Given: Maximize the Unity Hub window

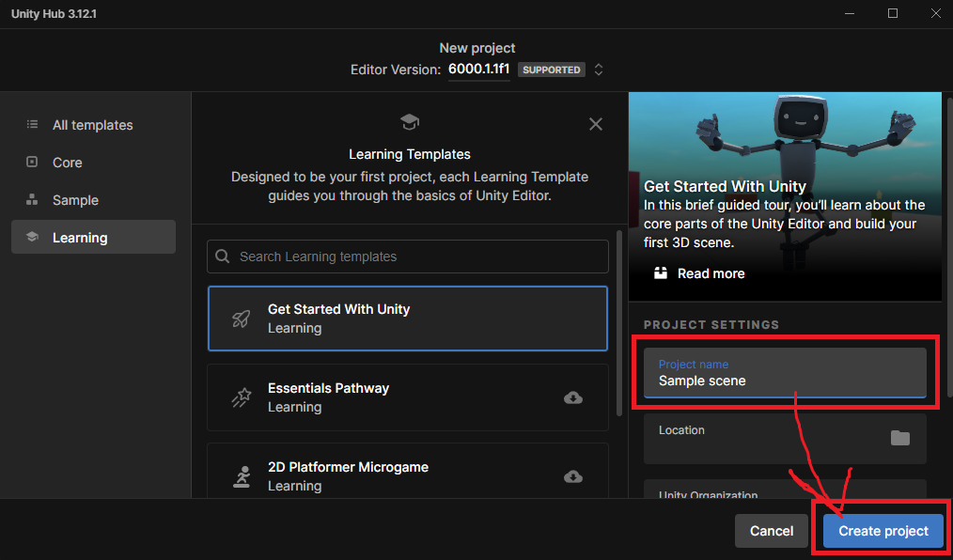Looking at the screenshot, I should point(893,13).
